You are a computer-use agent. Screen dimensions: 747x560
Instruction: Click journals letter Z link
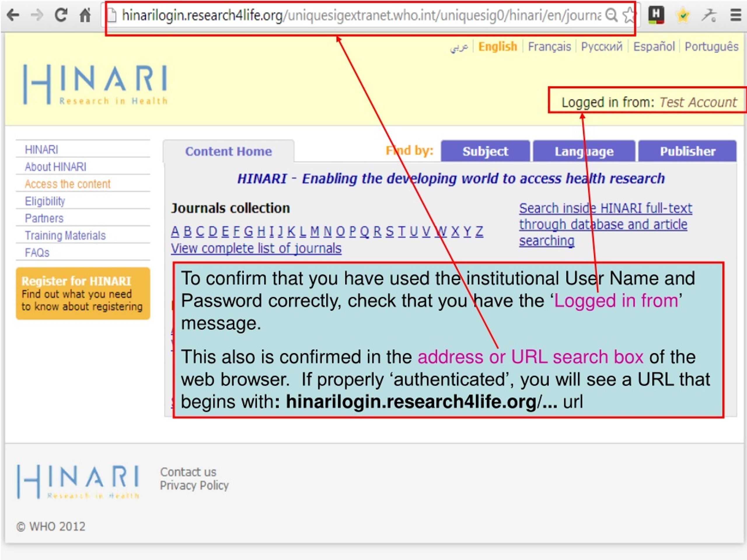point(479,232)
